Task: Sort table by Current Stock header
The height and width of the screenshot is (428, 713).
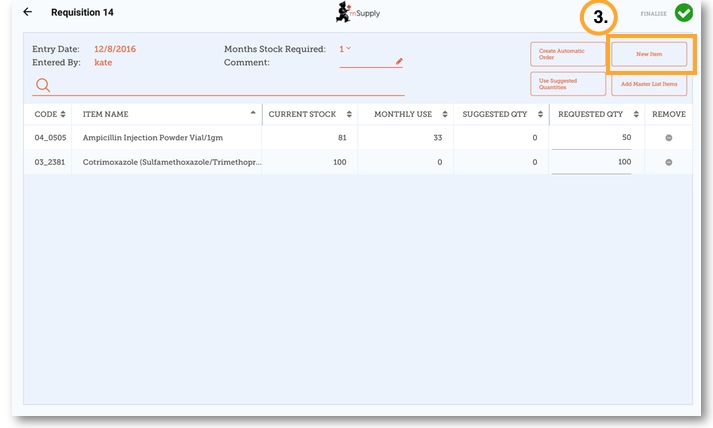Action: coord(310,114)
